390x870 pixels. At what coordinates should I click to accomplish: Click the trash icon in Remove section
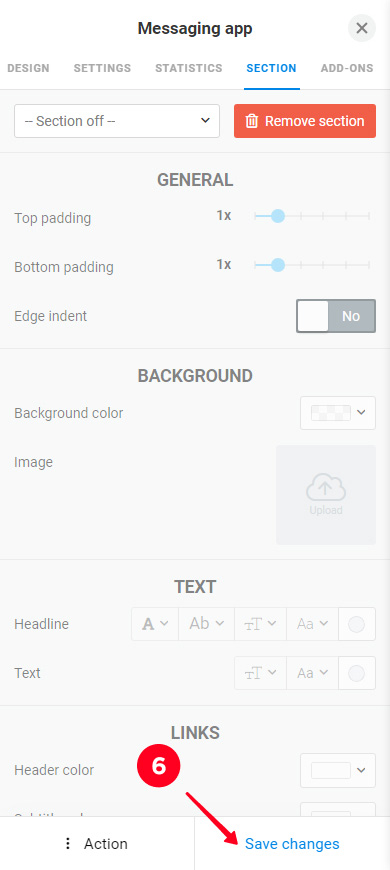[x=251, y=121]
